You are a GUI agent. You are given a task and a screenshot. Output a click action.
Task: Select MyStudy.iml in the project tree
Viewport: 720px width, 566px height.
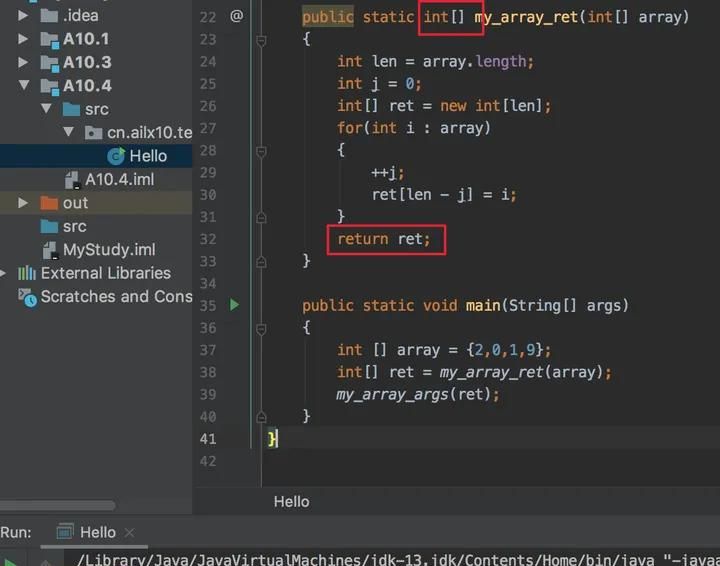109,250
